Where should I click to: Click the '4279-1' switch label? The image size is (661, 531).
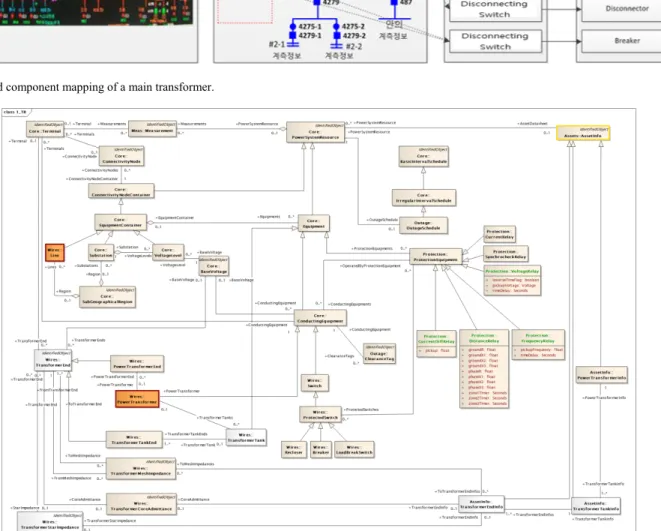click(x=310, y=35)
